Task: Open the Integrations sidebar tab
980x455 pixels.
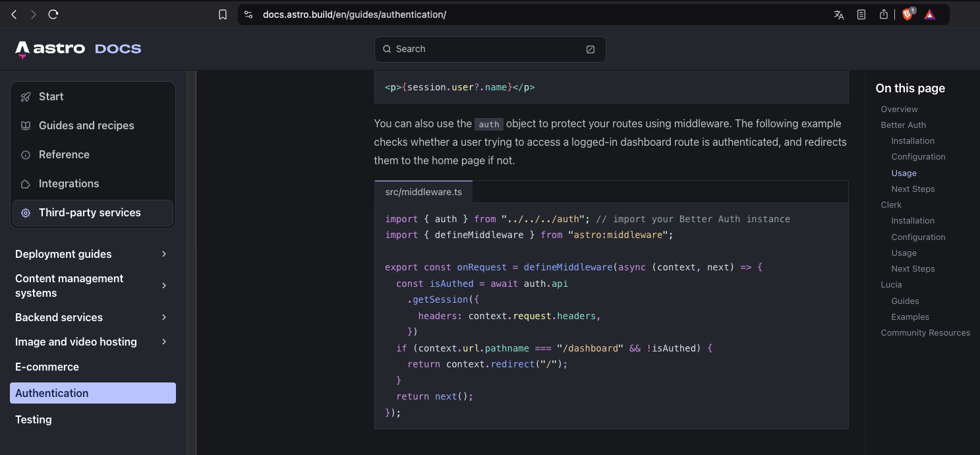Action: click(69, 183)
